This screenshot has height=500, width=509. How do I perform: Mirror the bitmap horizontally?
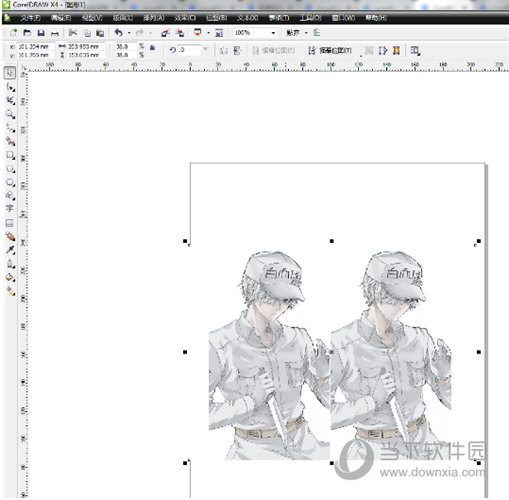tap(224, 50)
